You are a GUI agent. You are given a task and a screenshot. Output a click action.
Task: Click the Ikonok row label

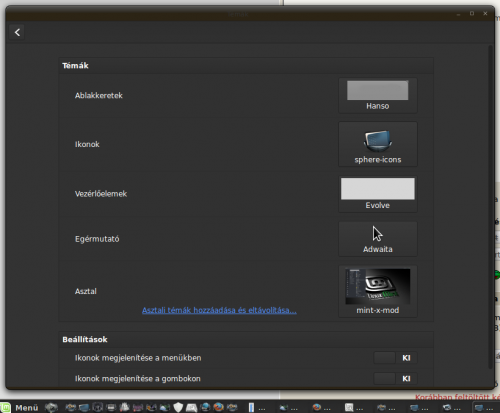point(87,144)
